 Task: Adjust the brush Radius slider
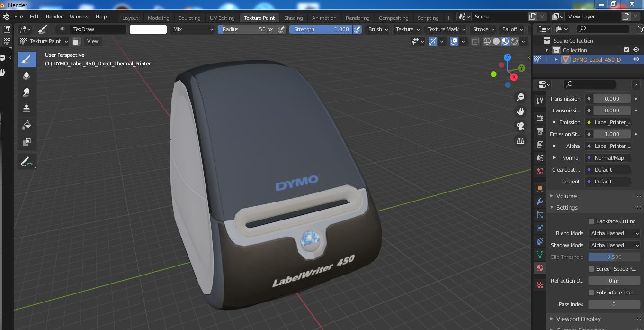247,29
